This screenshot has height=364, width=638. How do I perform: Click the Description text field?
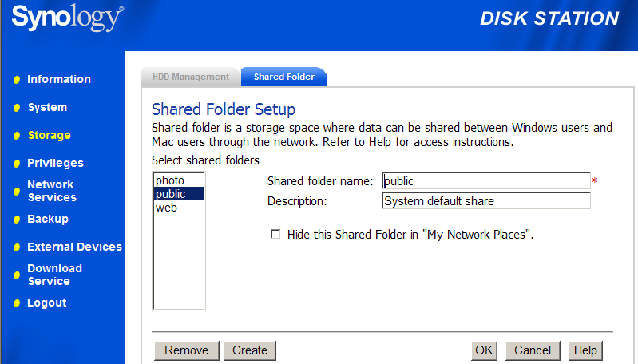pyautogui.click(x=485, y=201)
